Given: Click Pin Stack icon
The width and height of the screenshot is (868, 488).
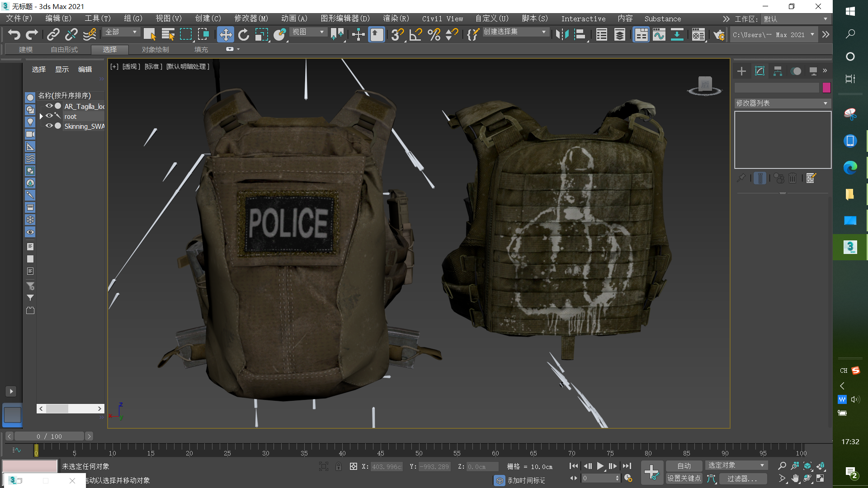Looking at the screenshot, I should pos(741,178).
